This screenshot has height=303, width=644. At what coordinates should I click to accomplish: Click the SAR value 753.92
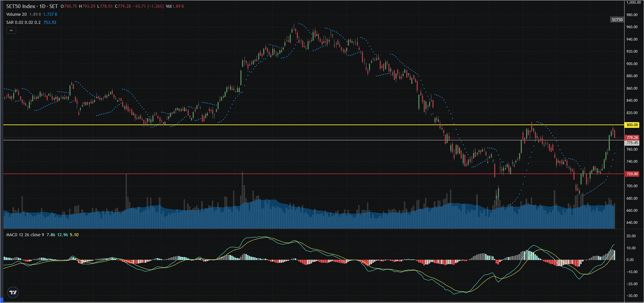pyautogui.click(x=50, y=22)
